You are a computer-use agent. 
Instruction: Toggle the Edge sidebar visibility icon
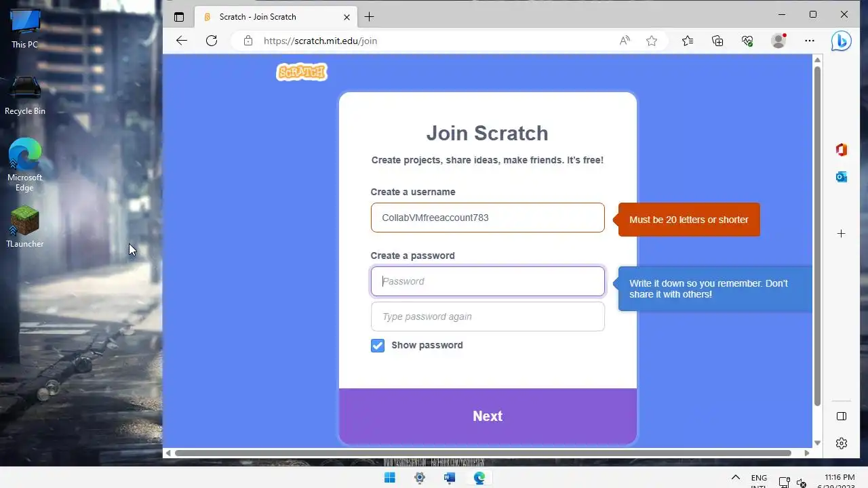842,416
